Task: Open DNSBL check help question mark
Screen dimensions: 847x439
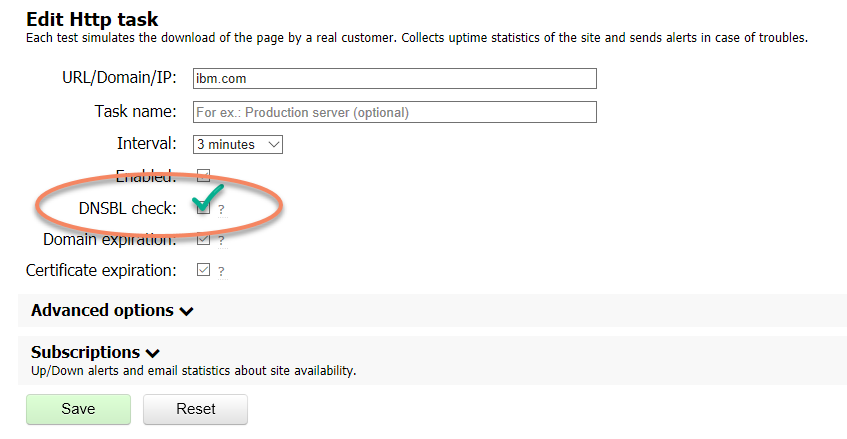Action: (x=221, y=210)
